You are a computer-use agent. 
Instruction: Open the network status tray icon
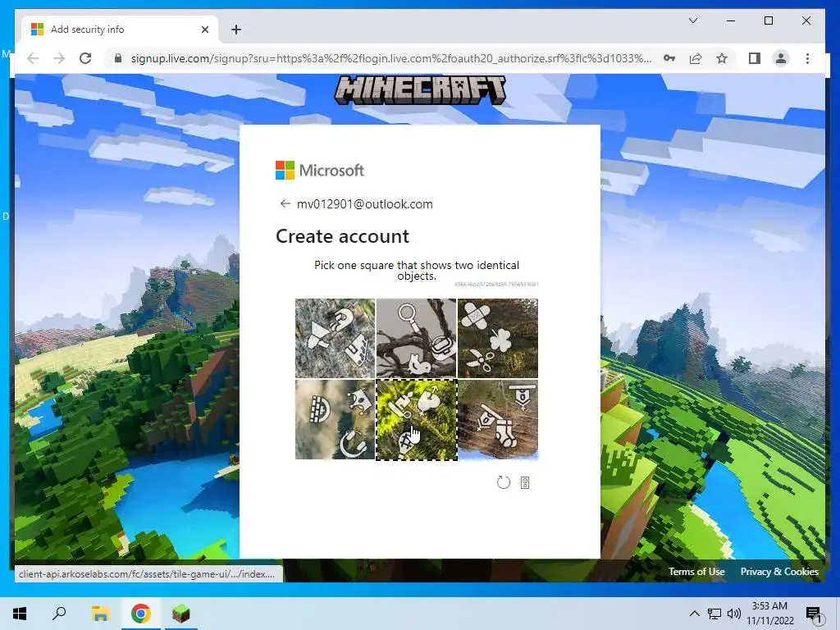coord(714,614)
